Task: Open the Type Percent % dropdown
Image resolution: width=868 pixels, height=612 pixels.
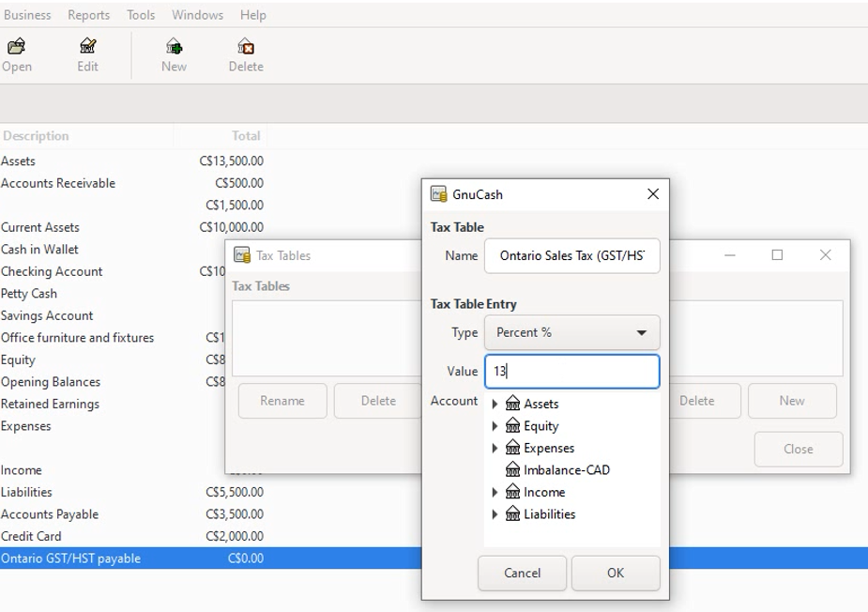Action: coord(571,333)
